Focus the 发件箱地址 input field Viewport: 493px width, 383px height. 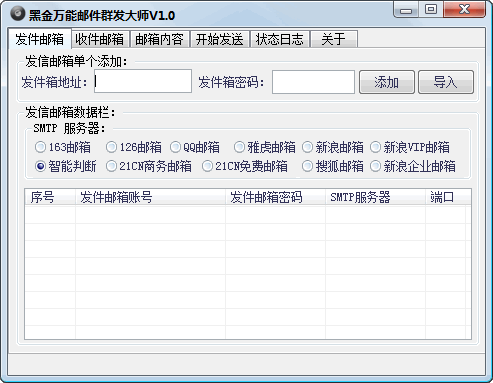pos(143,81)
